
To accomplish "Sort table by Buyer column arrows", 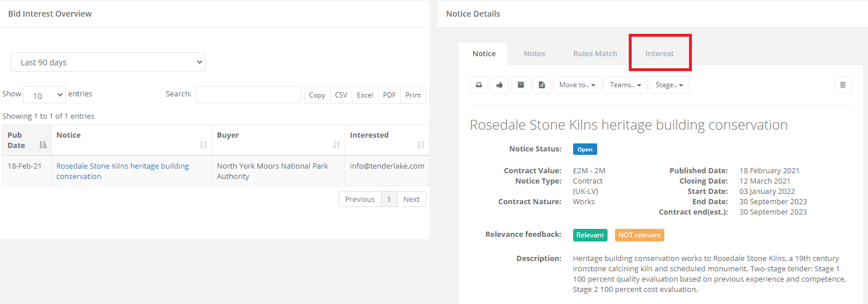I will pos(336,145).
